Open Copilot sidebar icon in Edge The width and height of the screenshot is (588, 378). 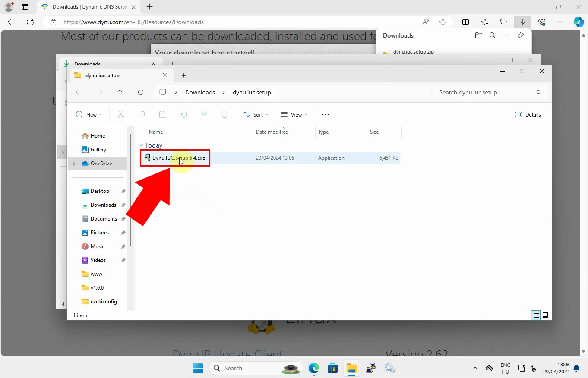(x=579, y=22)
